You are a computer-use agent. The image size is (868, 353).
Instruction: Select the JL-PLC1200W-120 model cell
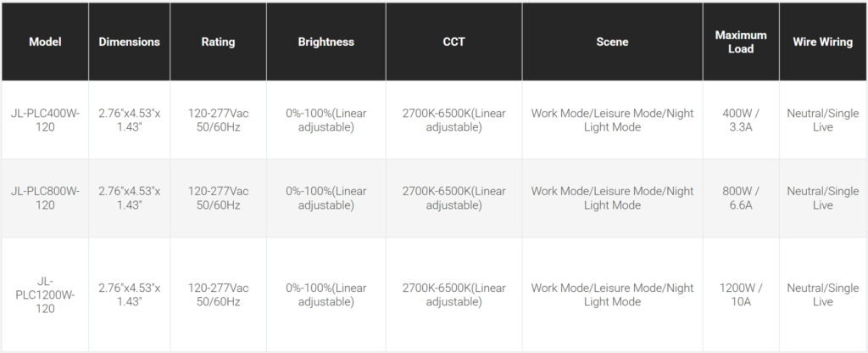45,294
